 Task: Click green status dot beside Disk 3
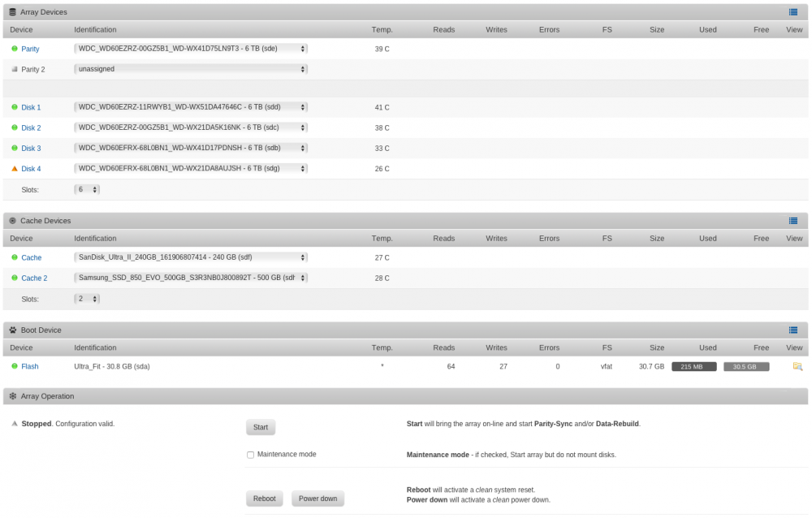click(15, 148)
